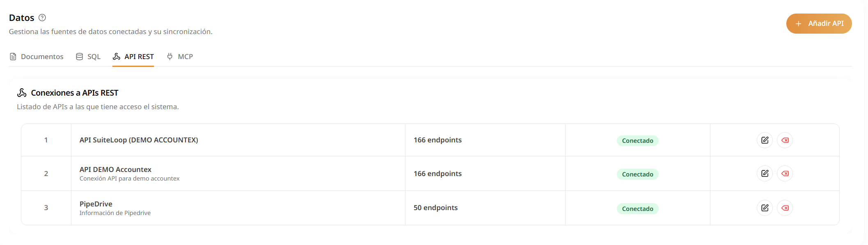Switch to the SQL tab

pos(88,57)
